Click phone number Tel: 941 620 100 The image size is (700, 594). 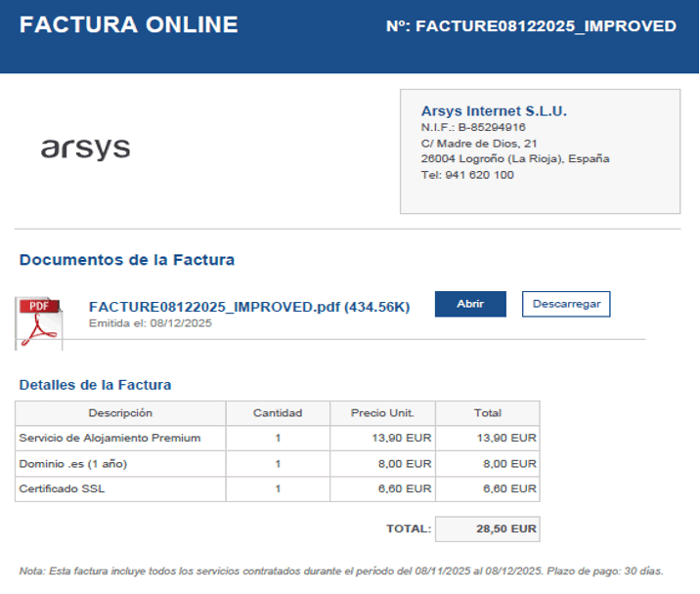pos(467,175)
